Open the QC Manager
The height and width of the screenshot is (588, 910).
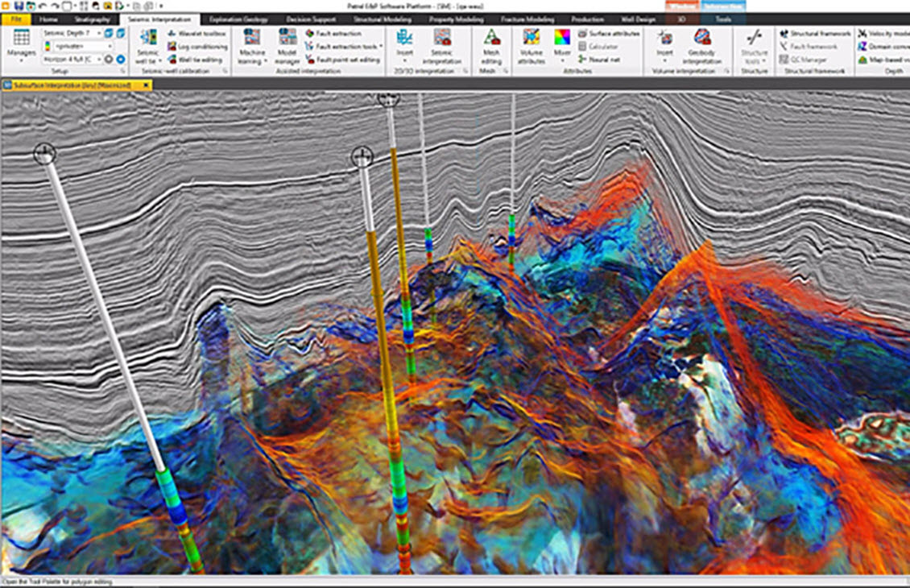(x=803, y=60)
